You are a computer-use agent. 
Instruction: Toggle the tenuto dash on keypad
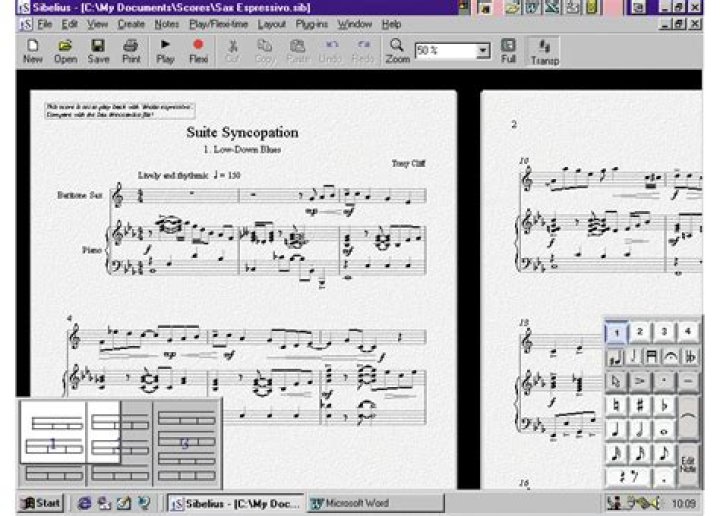687,381
